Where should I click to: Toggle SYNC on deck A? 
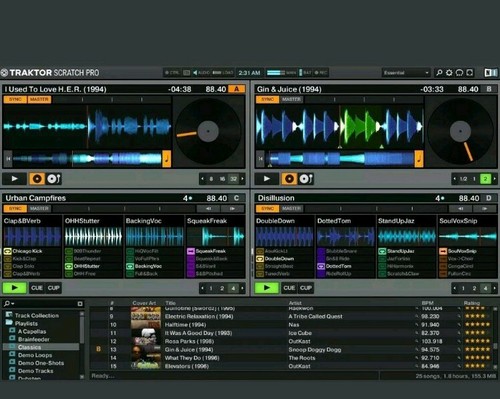pyautogui.click(x=15, y=99)
